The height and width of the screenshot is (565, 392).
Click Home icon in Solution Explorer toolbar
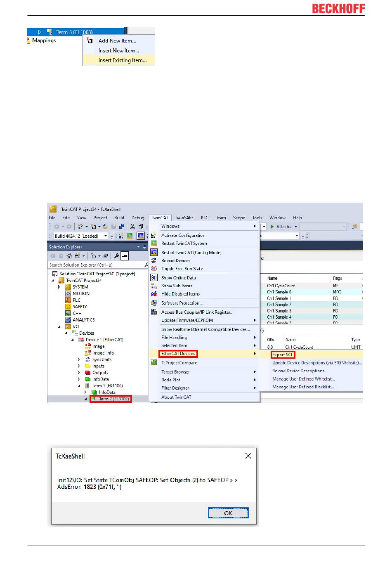tap(69, 256)
